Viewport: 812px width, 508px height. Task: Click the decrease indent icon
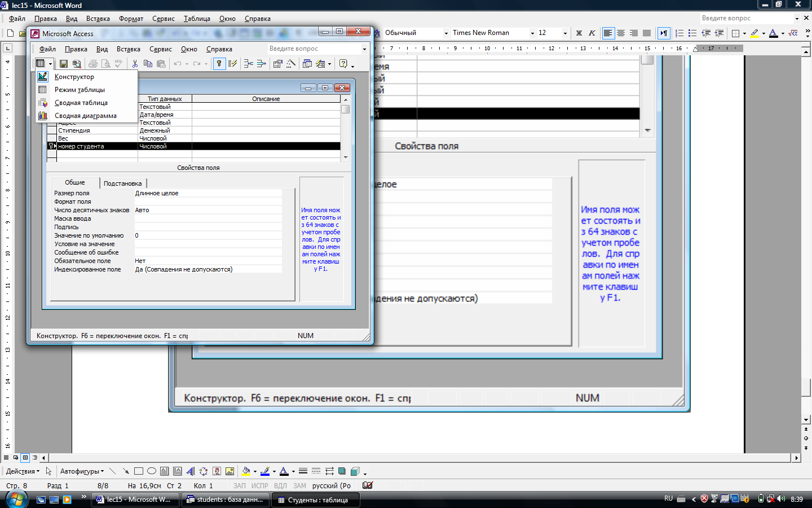(706, 33)
